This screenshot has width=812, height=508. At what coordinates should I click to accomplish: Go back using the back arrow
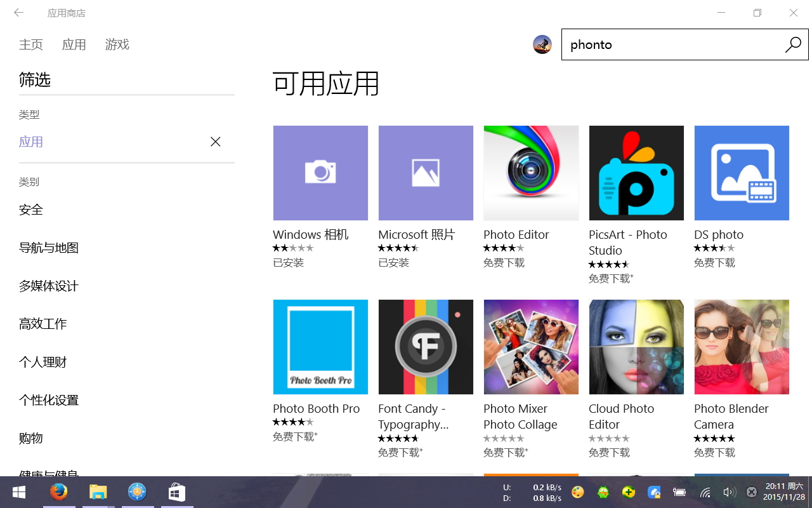pyautogui.click(x=18, y=13)
